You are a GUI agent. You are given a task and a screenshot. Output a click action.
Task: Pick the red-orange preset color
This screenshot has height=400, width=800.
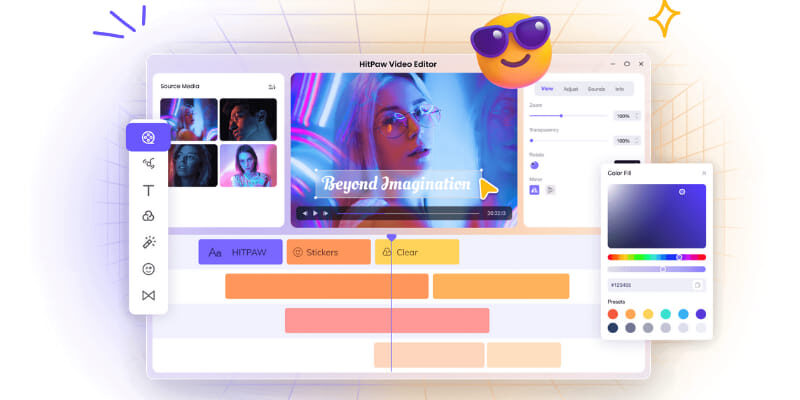click(x=613, y=314)
